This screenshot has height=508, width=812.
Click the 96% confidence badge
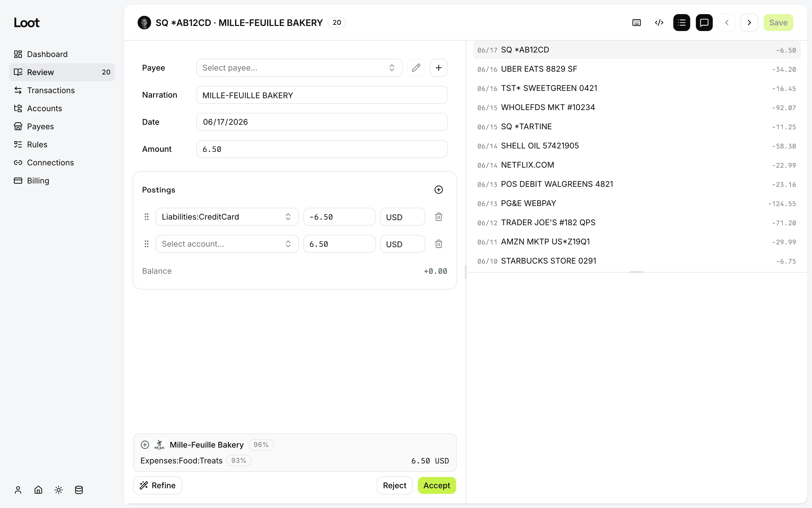(x=261, y=444)
